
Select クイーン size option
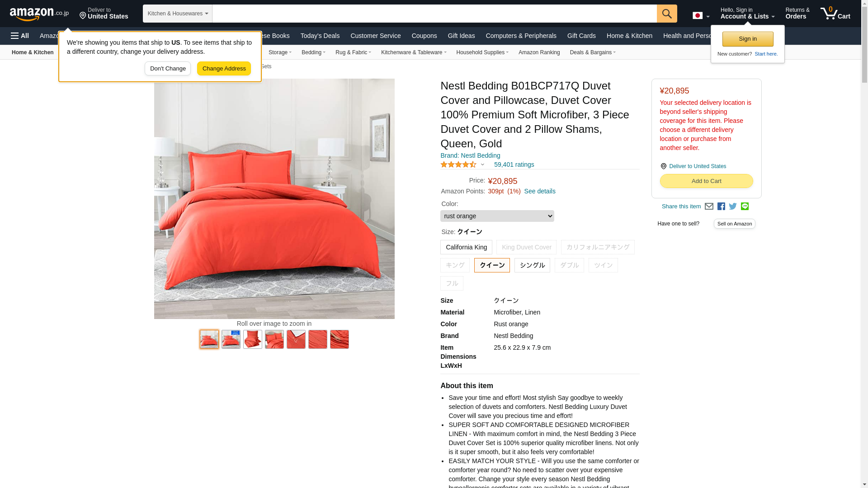click(x=492, y=265)
